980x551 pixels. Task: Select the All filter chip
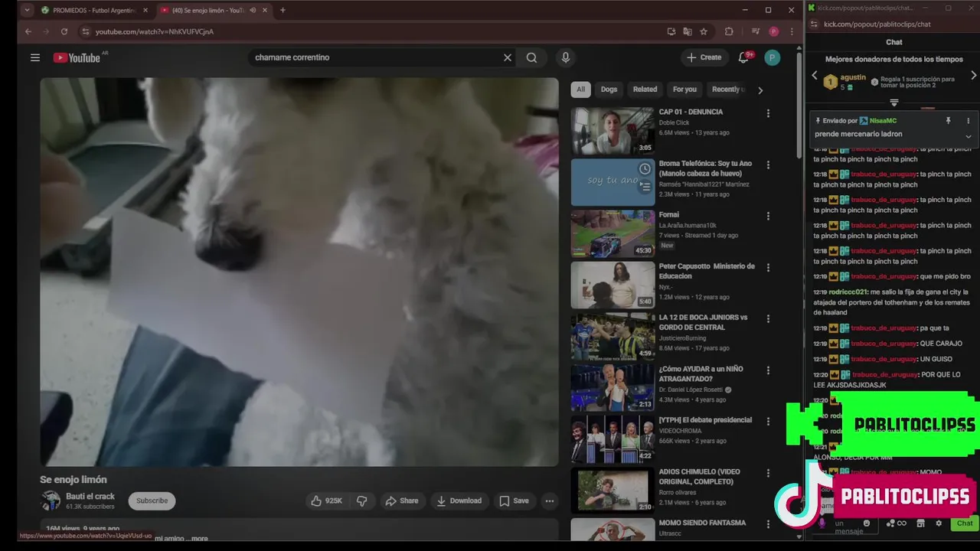click(x=580, y=90)
